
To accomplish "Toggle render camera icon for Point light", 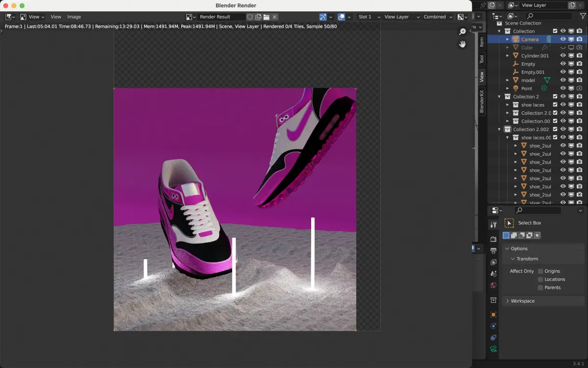I will tap(579, 88).
